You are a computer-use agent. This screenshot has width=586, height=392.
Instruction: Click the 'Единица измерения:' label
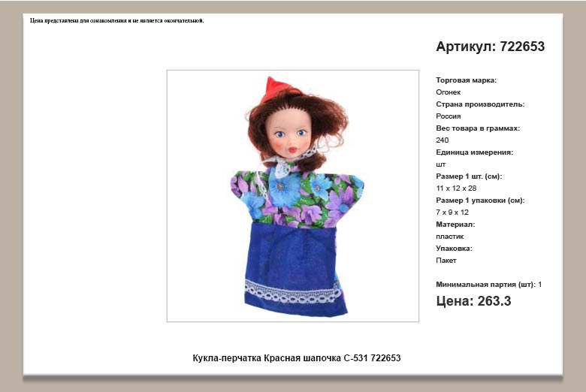474,152
